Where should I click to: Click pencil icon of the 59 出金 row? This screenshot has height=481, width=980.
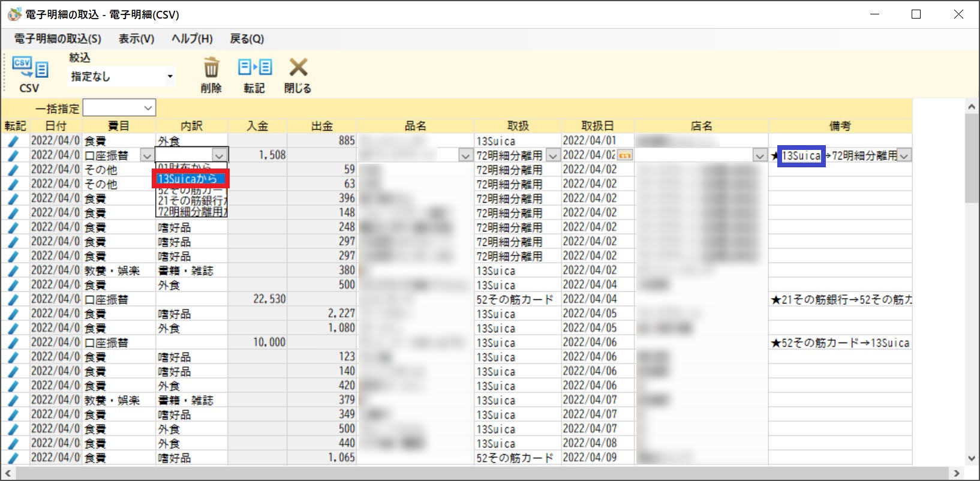coord(13,170)
